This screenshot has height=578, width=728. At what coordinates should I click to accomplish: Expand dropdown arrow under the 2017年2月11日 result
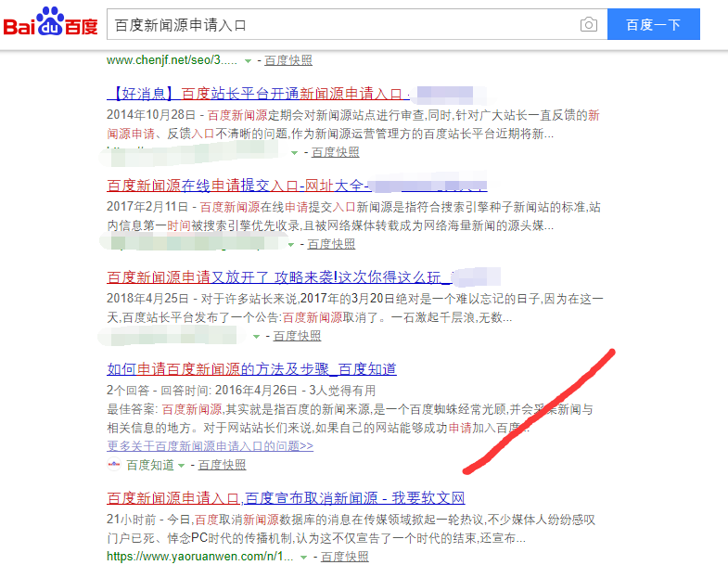pos(291,244)
